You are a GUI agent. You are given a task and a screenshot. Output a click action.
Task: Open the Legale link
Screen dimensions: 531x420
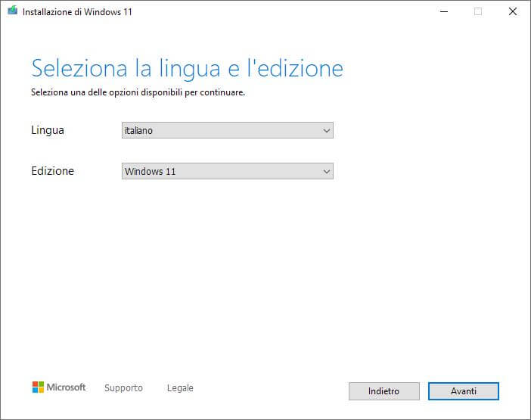(180, 387)
